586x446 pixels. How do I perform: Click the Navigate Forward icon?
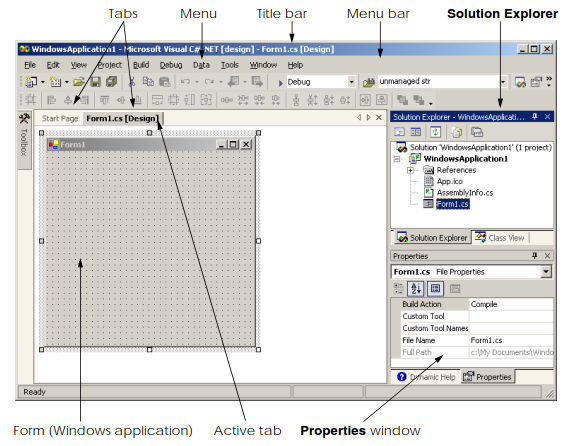click(257, 81)
